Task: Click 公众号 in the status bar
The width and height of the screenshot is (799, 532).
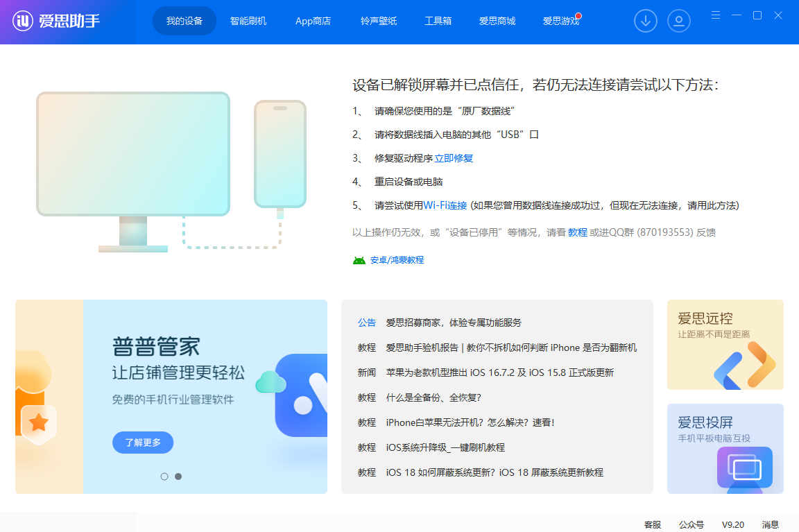Action: coord(691,524)
